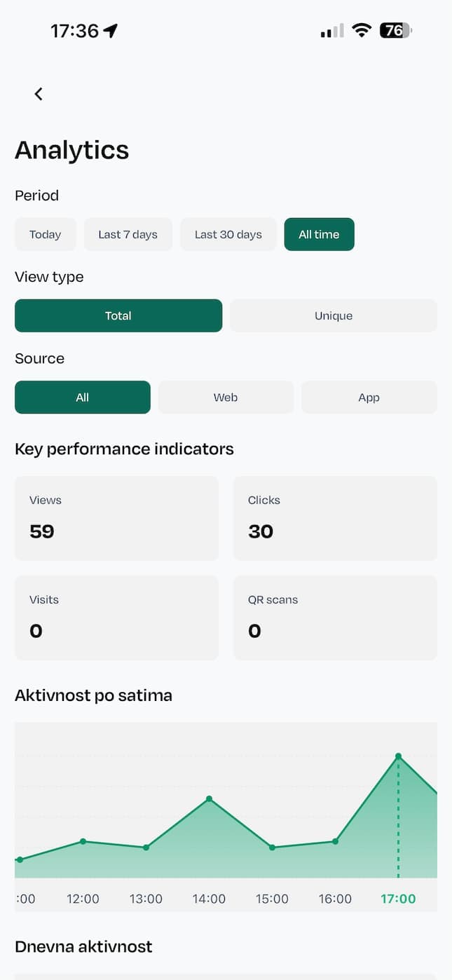Click the peak data point at 17:00
452x980 pixels.
(399, 756)
